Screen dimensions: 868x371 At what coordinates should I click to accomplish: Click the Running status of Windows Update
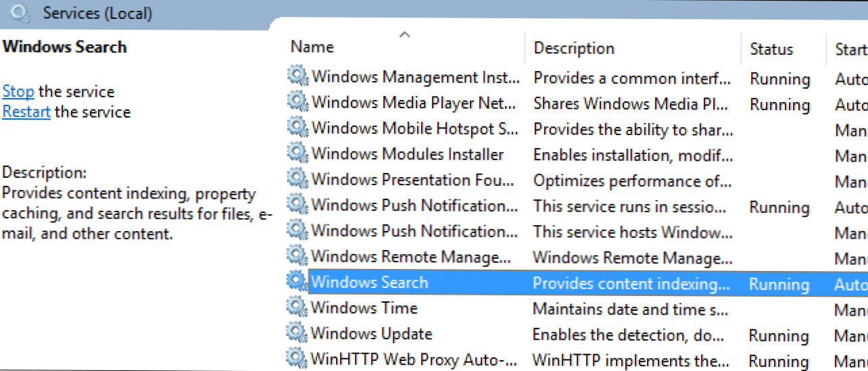[779, 336]
